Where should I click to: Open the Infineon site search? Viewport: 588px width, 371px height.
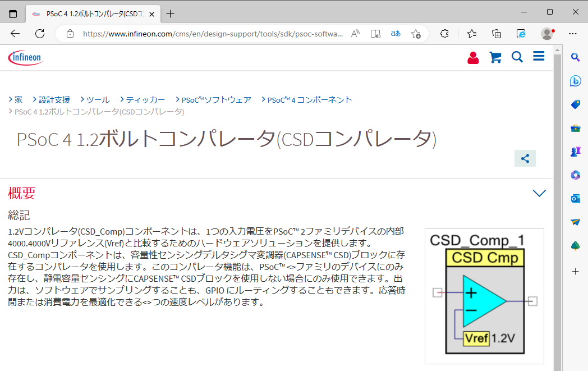pos(517,57)
